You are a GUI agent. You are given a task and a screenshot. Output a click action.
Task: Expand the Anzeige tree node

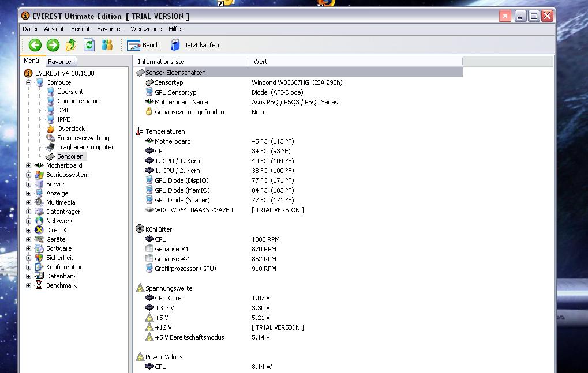pos(28,193)
